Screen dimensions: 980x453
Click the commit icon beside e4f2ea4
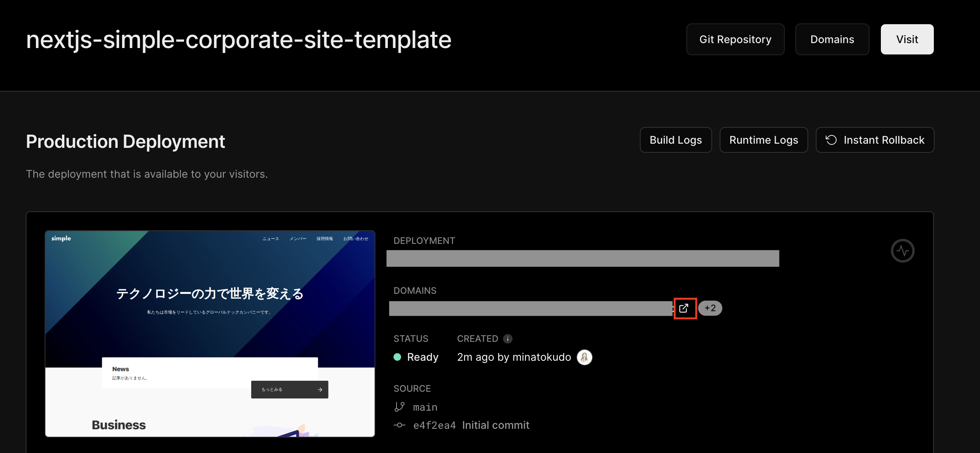[x=399, y=425]
